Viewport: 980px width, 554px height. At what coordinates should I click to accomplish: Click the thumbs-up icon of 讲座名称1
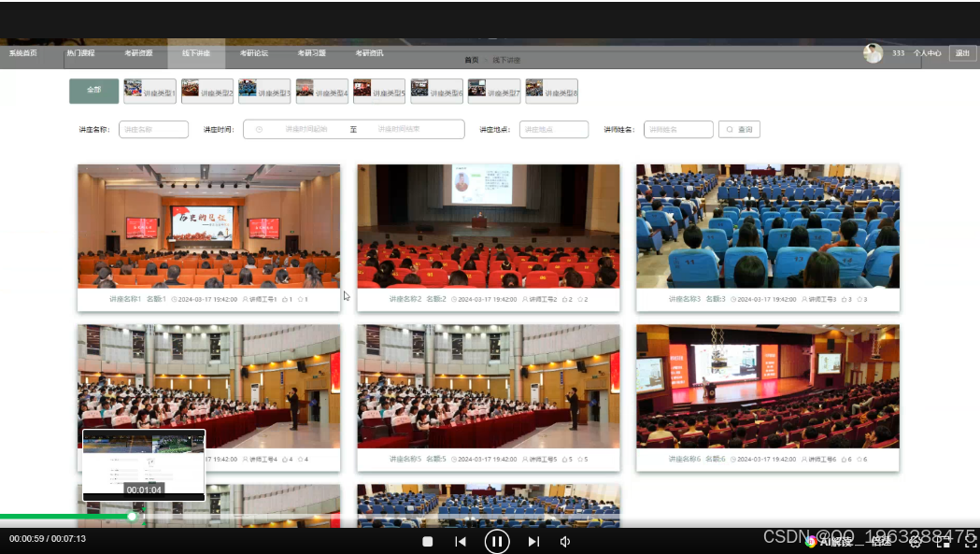point(285,300)
